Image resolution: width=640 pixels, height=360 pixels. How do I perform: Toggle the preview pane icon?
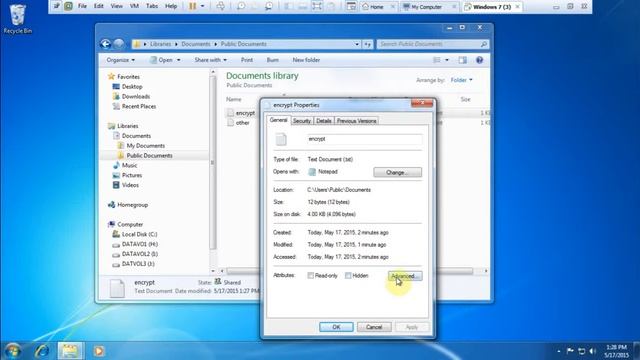[462, 60]
